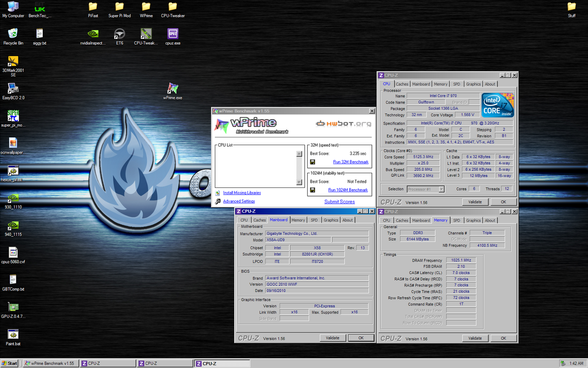Open EasyBCD 2.0 icon
Image resolution: width=588 pixels, height=368 pixels.
coord(13,92)
